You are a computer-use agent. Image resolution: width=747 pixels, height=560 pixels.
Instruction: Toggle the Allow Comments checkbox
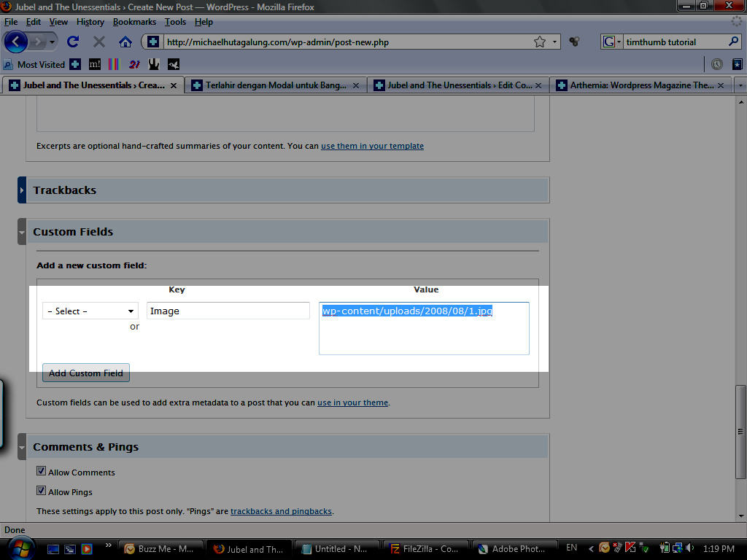42,472
